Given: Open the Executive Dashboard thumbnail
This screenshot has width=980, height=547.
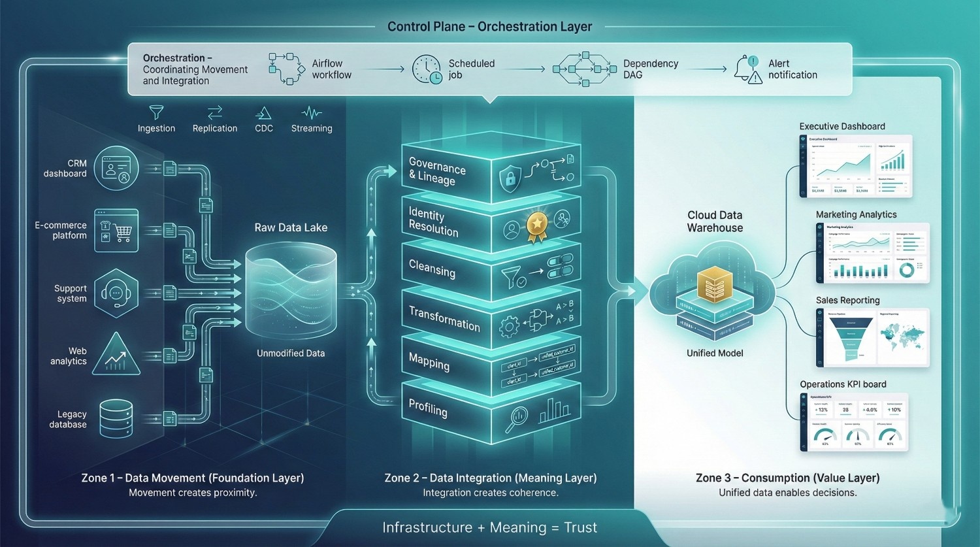Looking at the screenshot, I should pyautogui.click(x=855, y=166).
